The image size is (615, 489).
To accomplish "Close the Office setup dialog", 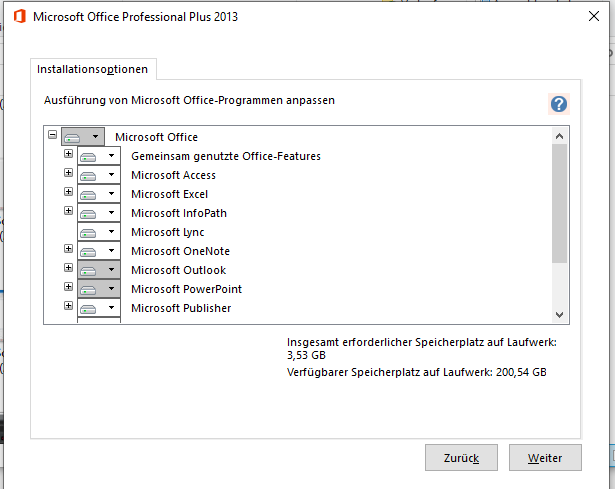I will pyautogui.click(x=594, y=16).
